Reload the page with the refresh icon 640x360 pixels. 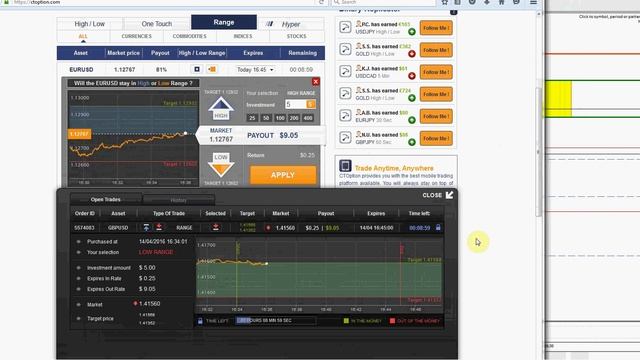point(321,2)
